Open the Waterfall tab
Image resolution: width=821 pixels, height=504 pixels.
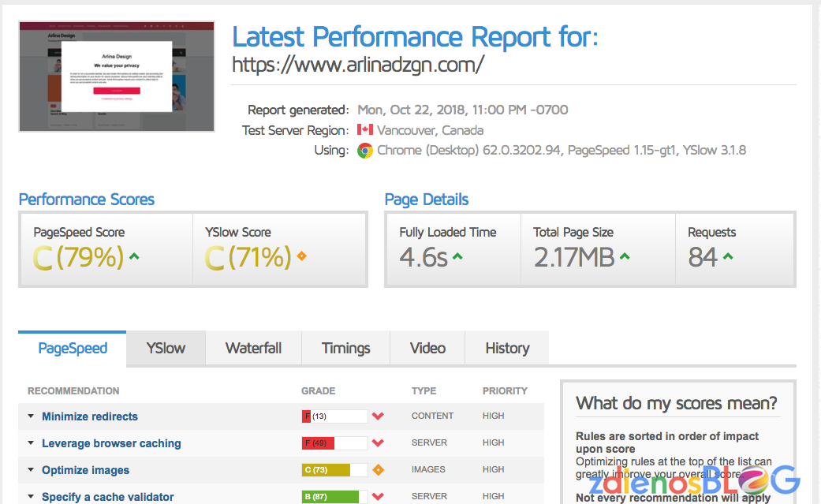[x=253, y=348]
